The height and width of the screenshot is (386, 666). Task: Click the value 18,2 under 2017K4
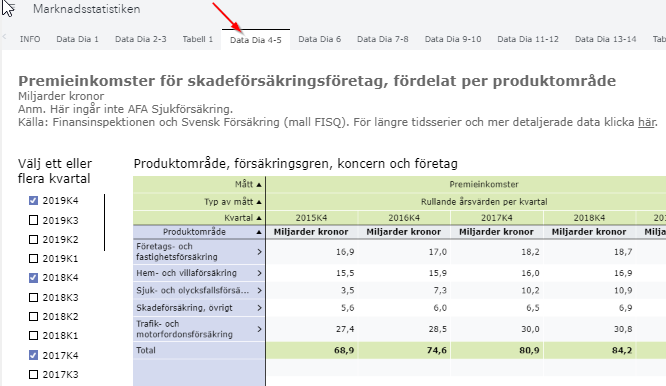530,252
